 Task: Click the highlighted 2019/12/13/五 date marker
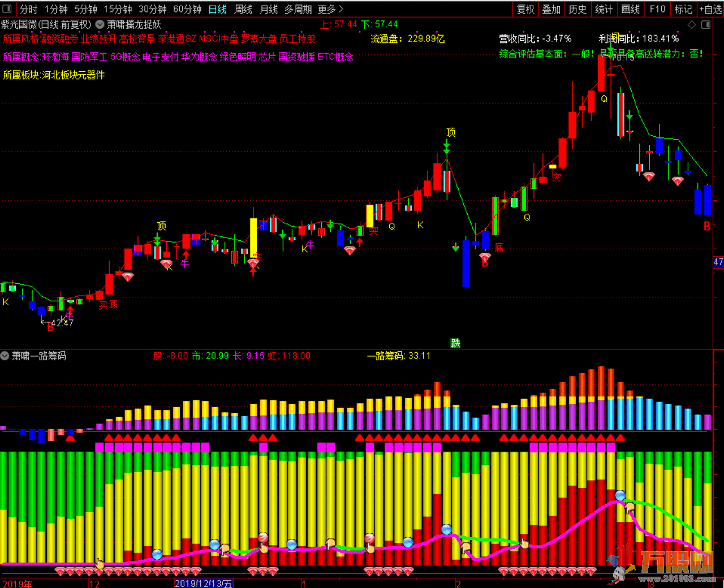(x=203, y=583)
